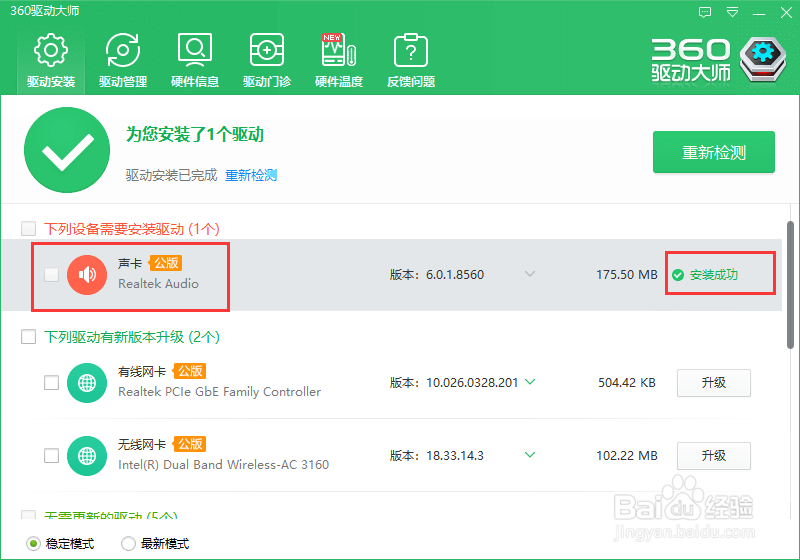Select 稳定模式 radio button
Image resolution: width=800 pixels, height=560 pixels.
(x=33, y=544)
